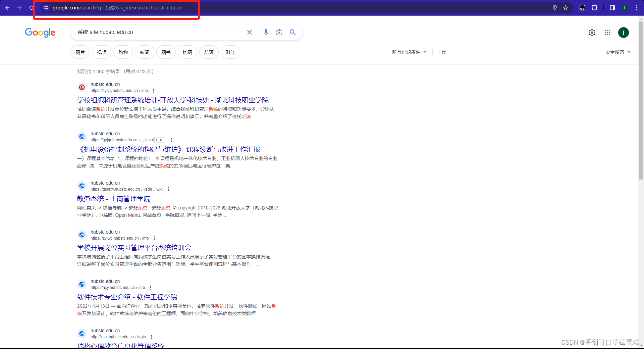Open more options for xlzx.hubstc.edu.cn result
644x349 pixels.
152,337
